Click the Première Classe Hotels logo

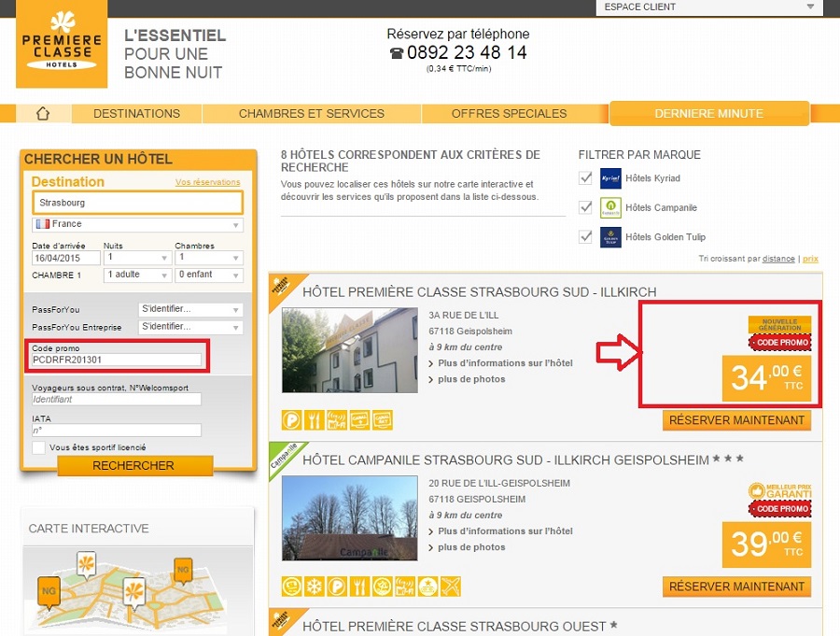point(62,44)
